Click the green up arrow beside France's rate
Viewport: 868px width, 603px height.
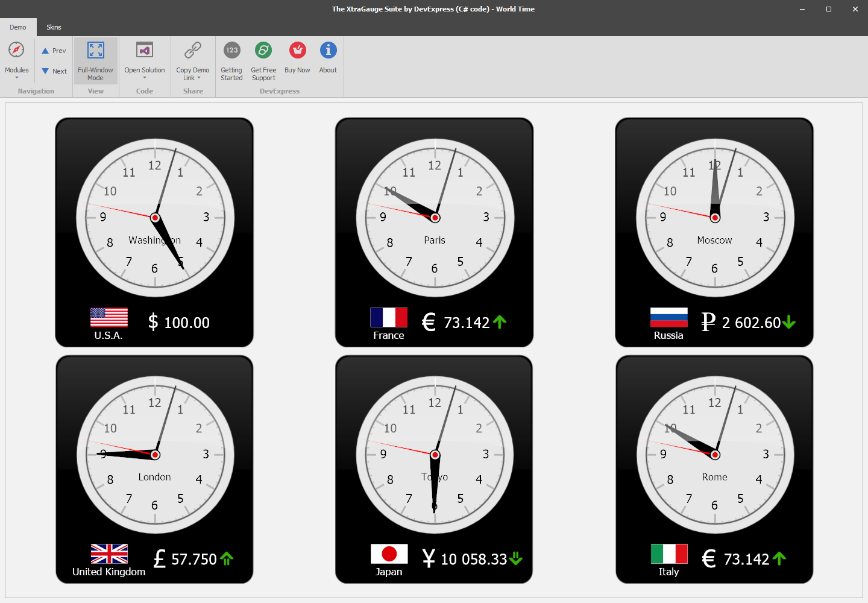499,323
